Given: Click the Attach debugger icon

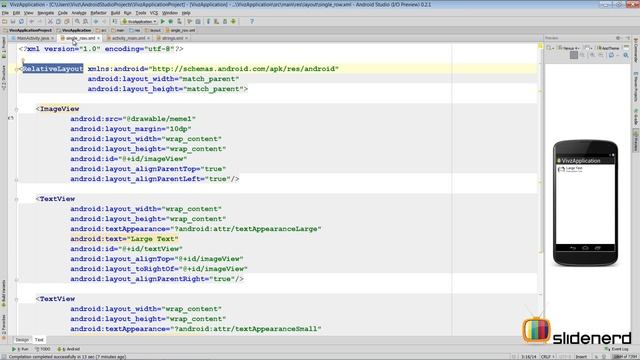Looking at the screenshot, I should tap(179, 21).
